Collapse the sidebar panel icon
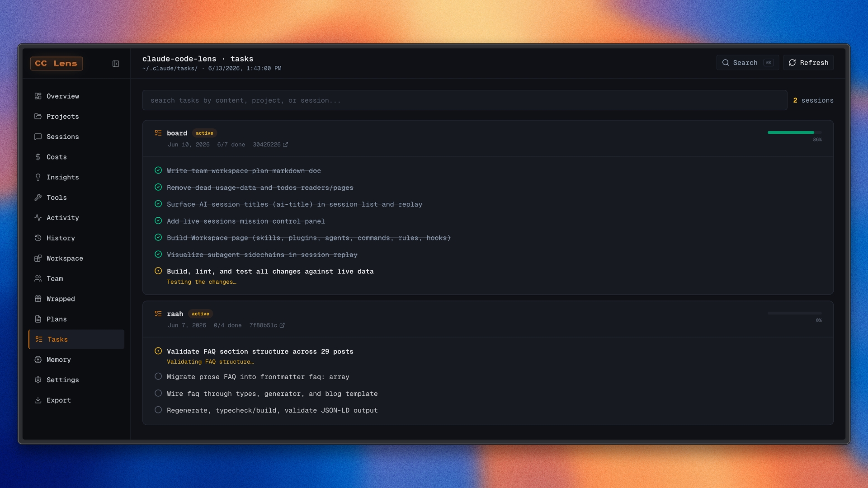 (116, 64)
